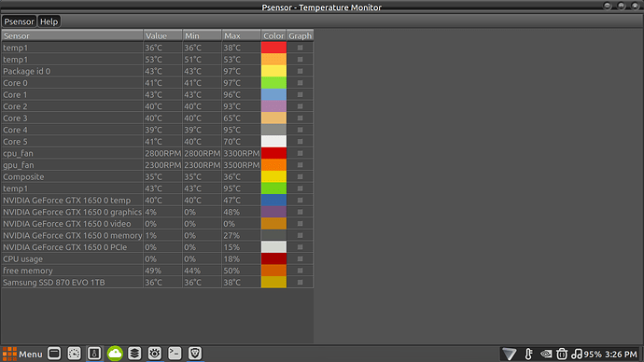Image resolution: width=644 pixels, height=362 pixels.
Task: Enable graph for Samsung SSD 870 EVO
Action: (301, 283)
